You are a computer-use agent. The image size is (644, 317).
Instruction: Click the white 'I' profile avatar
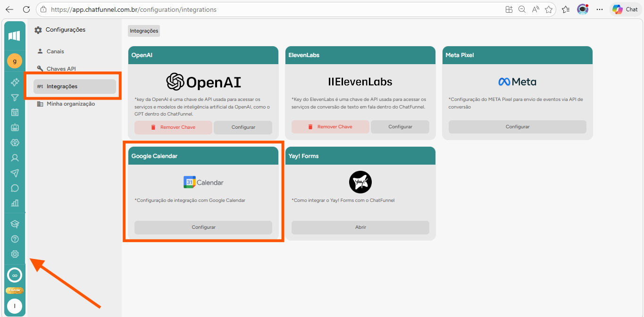point(15,306)
